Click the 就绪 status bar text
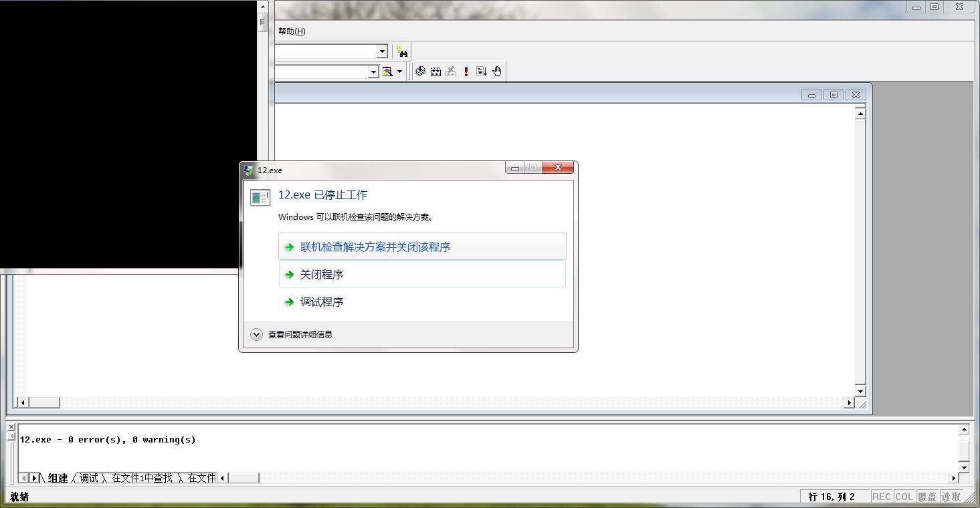This screenshot has width=980, height=508. click(20, 497)
